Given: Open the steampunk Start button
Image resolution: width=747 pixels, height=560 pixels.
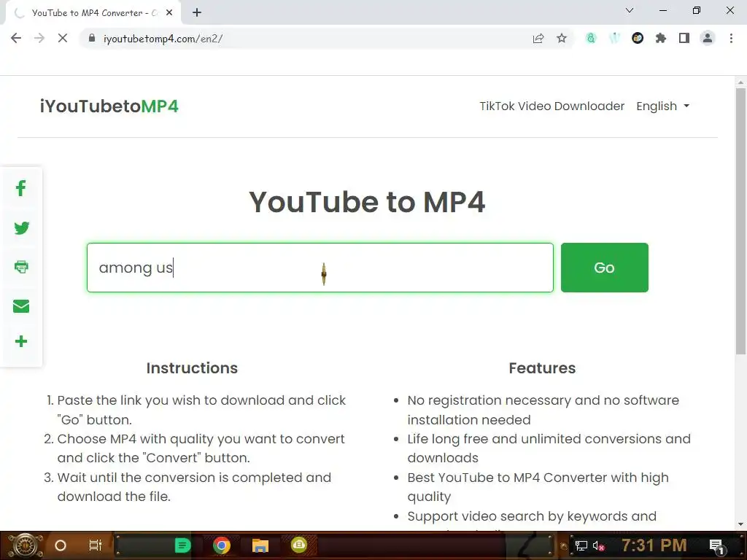Looking at the screenshot, I should point(25,545).
